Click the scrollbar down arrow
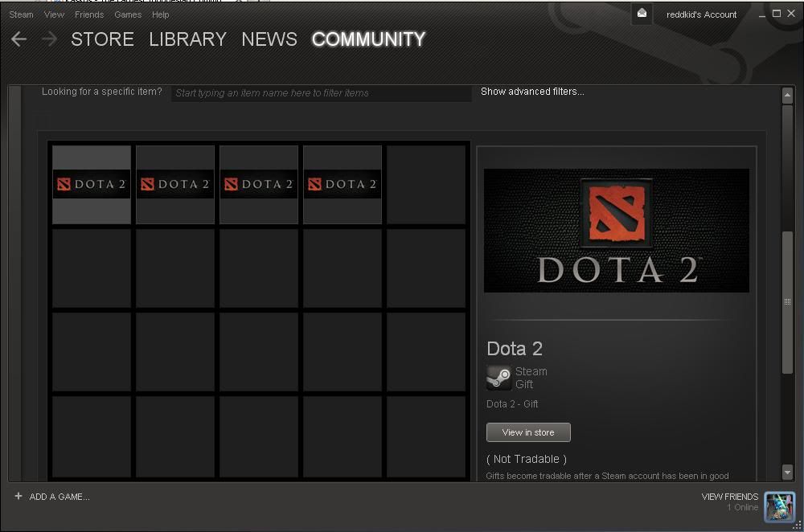 point(788,472)
